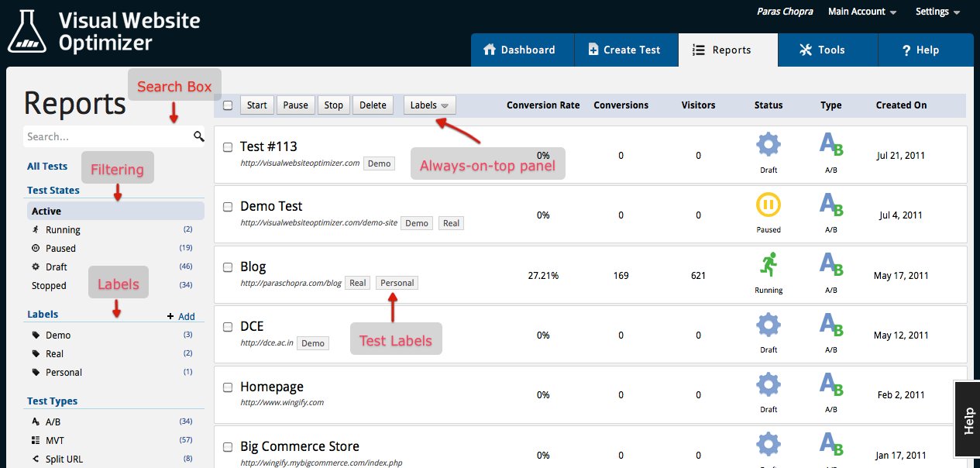
Task: Click the Demo label on Test #113
Action: click(x=379, y=163)
